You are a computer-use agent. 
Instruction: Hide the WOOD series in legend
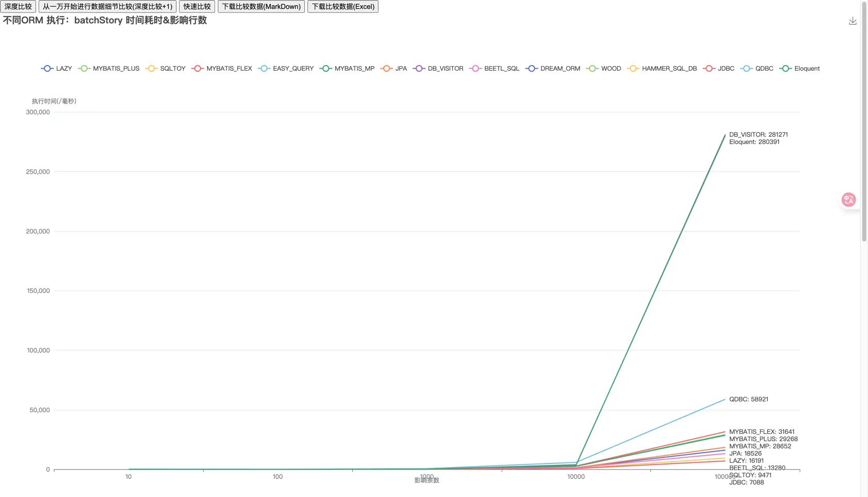(x=604, y=69)
